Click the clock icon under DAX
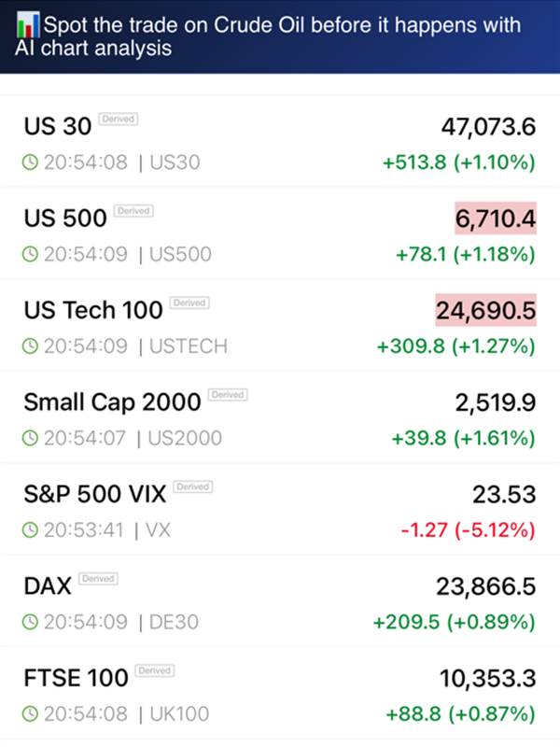The height and width of the screenshot is (747, 560). 30,622
